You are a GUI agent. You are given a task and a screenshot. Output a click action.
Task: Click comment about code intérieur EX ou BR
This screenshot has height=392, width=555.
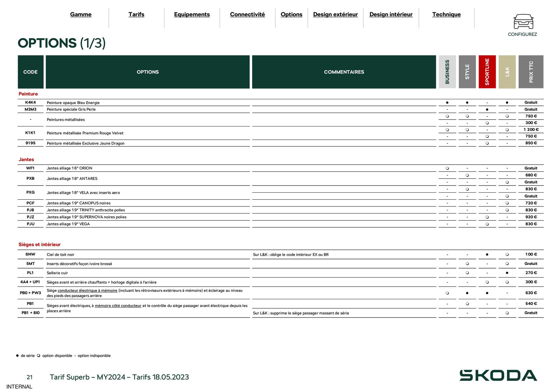[x=291, y=255]
